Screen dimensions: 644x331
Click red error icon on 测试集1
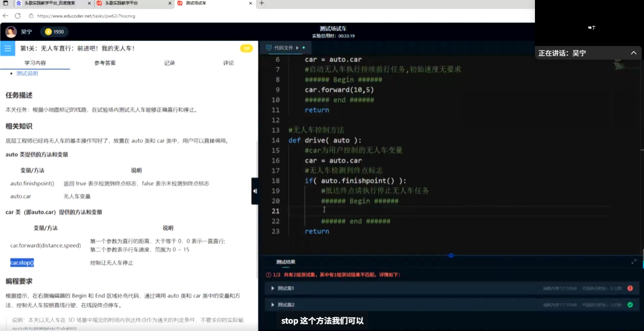coord(630,288)
